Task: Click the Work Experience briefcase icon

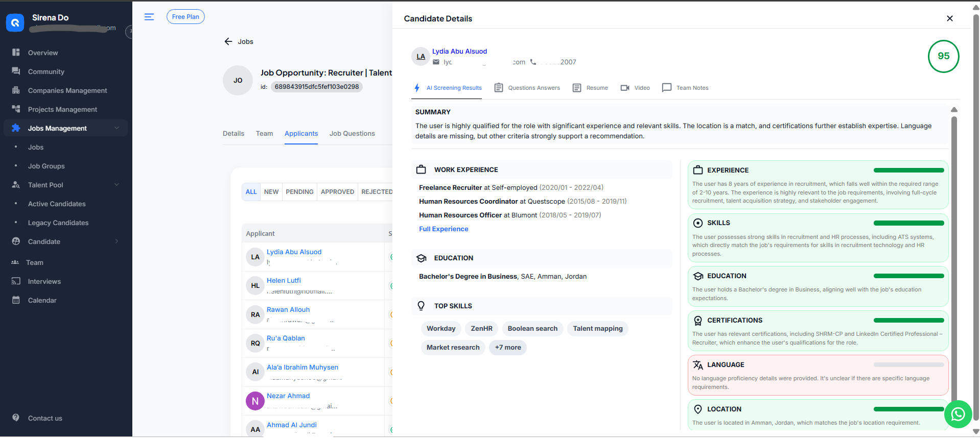Action: [x=421, y=169]
